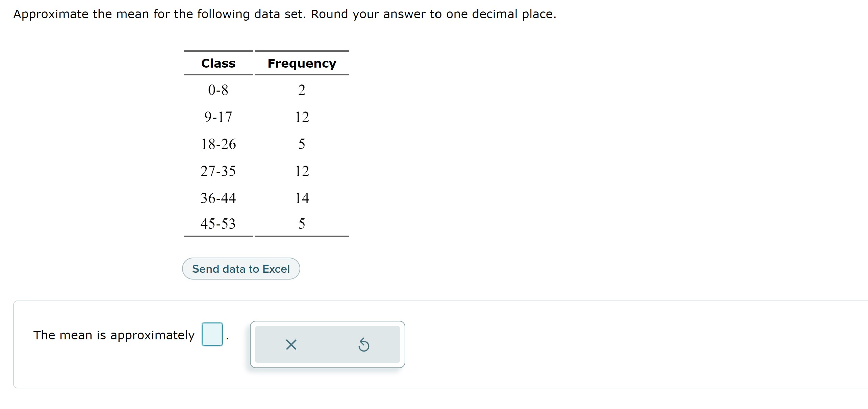Click the frequency value 12
This screenshot has height=409, width=868.
click(x=303, y=117)
